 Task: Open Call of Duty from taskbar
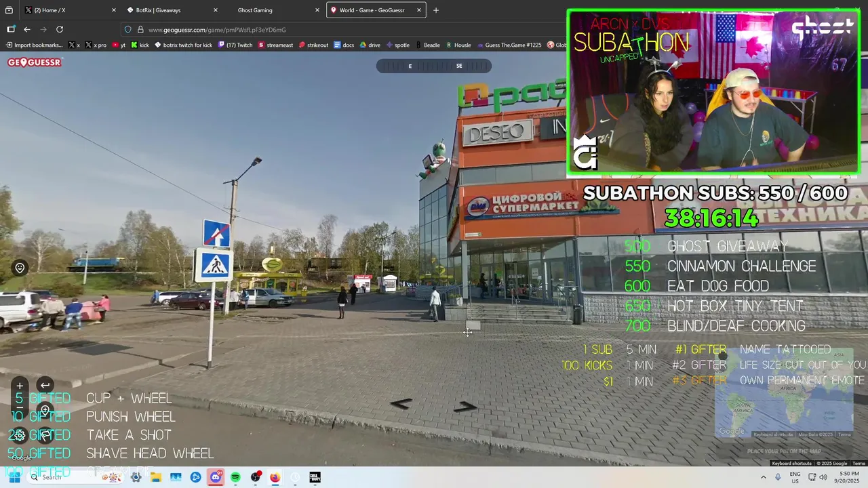click(x=315, y=477)
